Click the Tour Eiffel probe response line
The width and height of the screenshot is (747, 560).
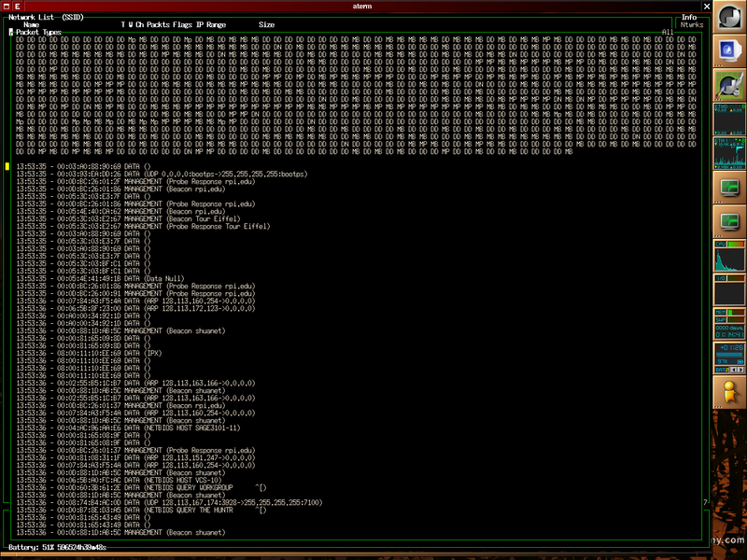click(x=143, y=226)
